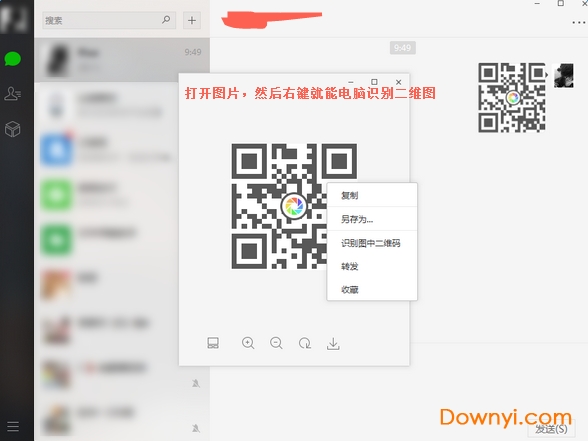Focus the 搜索 search field
Image resolution: width=588 pixels, height=441 pixels.
[x=109, y=20]
